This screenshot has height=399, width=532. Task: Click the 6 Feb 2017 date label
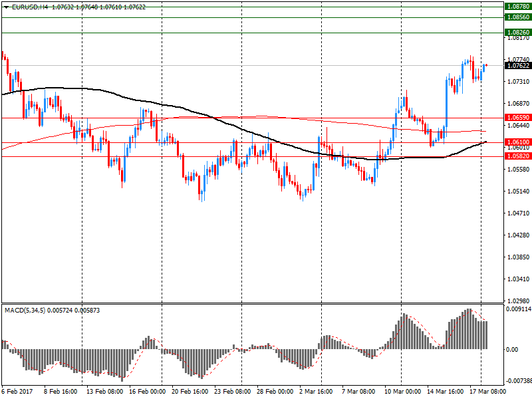point(17,392)
